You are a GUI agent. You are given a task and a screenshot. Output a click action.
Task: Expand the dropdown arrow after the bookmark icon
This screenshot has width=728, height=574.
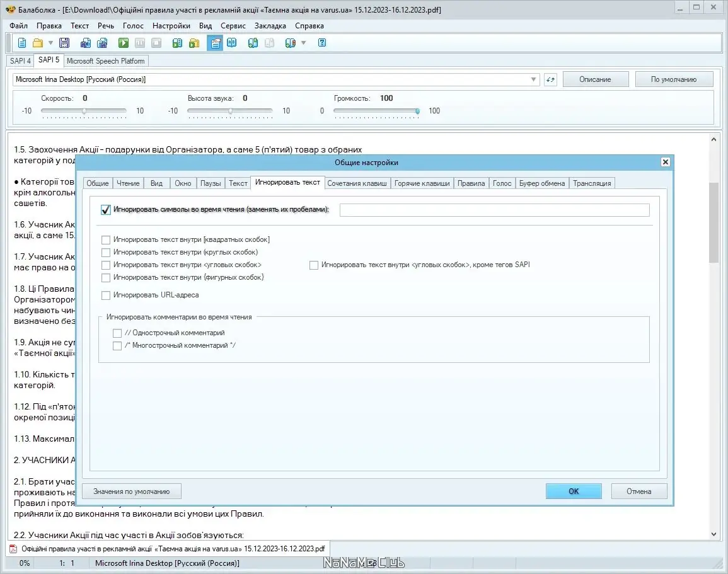point(304,43)
